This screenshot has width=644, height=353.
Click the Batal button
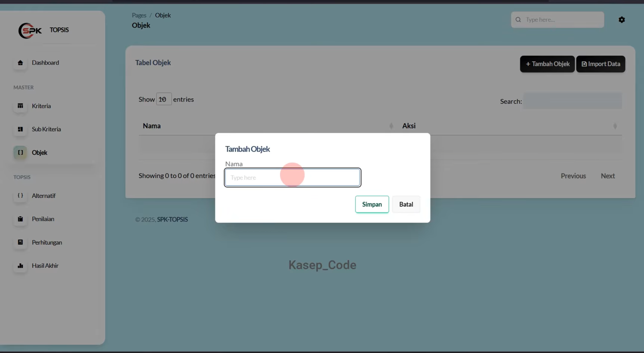coord(406,204)
